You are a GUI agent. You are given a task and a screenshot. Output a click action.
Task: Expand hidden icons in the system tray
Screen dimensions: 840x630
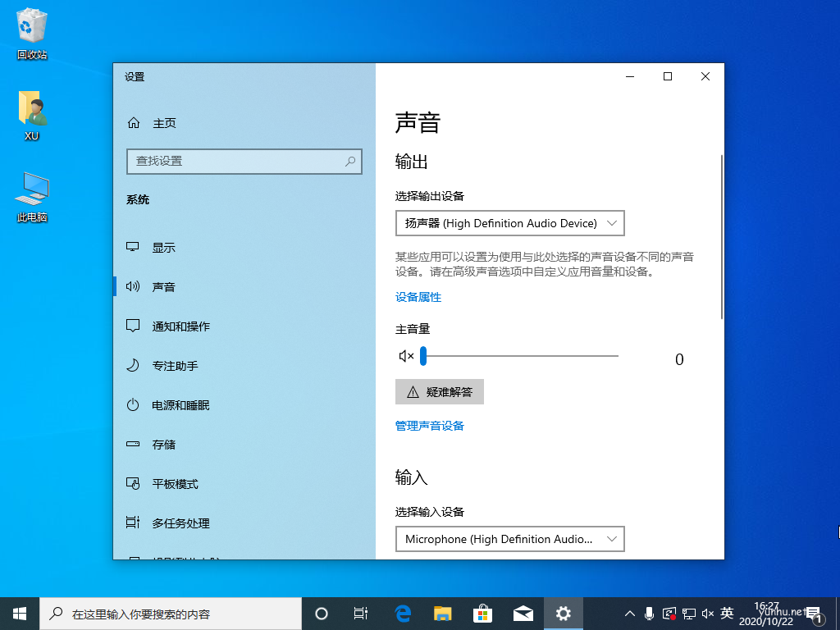[x=628, y=613]
